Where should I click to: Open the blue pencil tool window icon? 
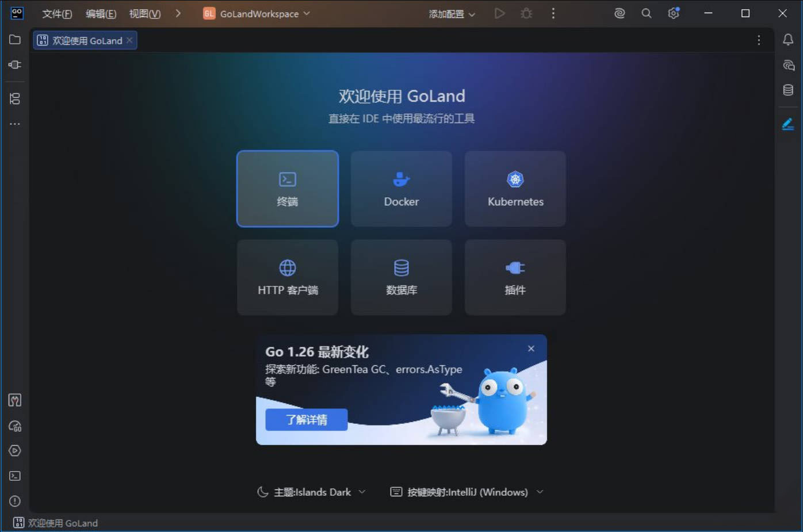pyautogui.click(x=788, y=124)
